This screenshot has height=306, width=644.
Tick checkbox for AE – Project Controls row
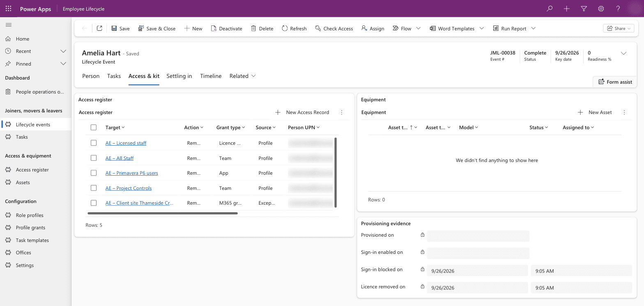point(94,188)
